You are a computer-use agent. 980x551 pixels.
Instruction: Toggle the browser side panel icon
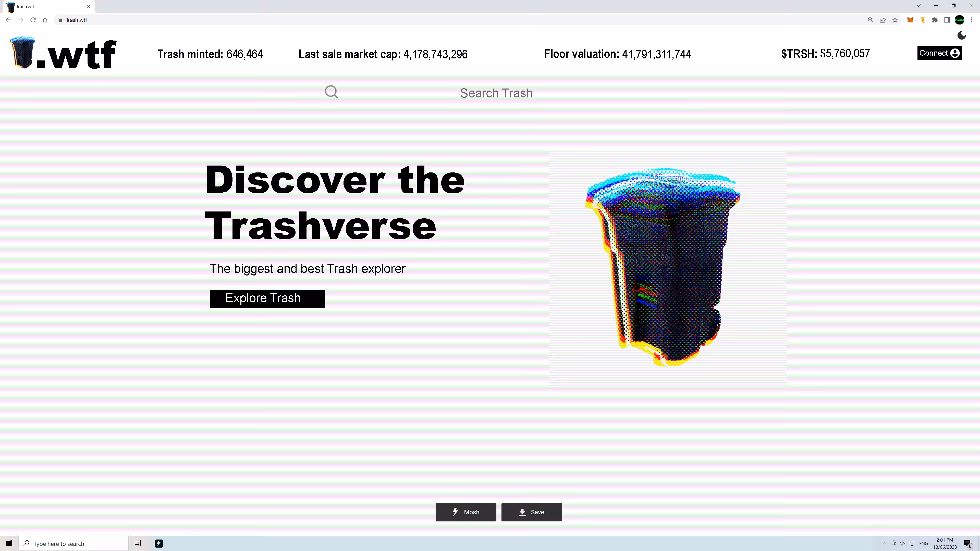click(947, 20)
